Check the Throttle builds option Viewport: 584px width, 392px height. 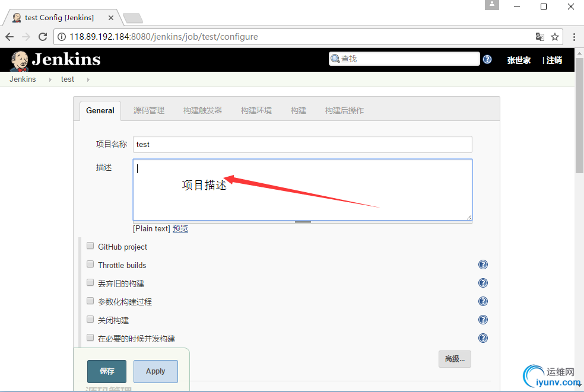point(90,264)
